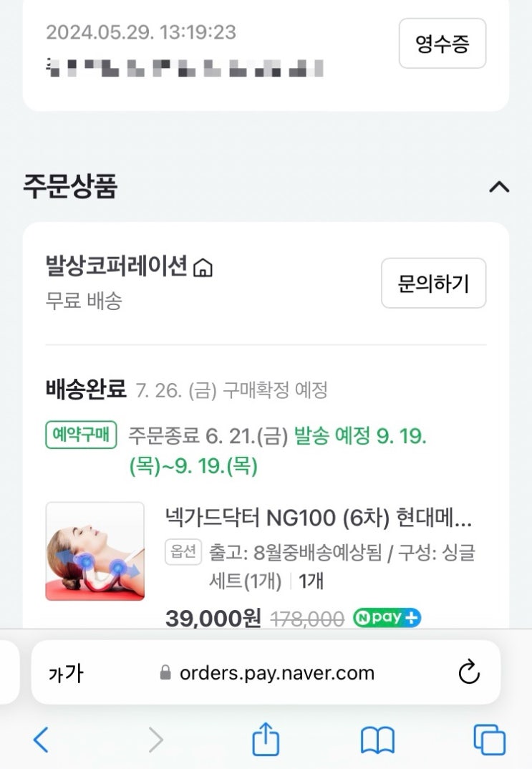The image size is (532, 769).
Task: Go forward with Safari forward arrow
Action: 155,739
